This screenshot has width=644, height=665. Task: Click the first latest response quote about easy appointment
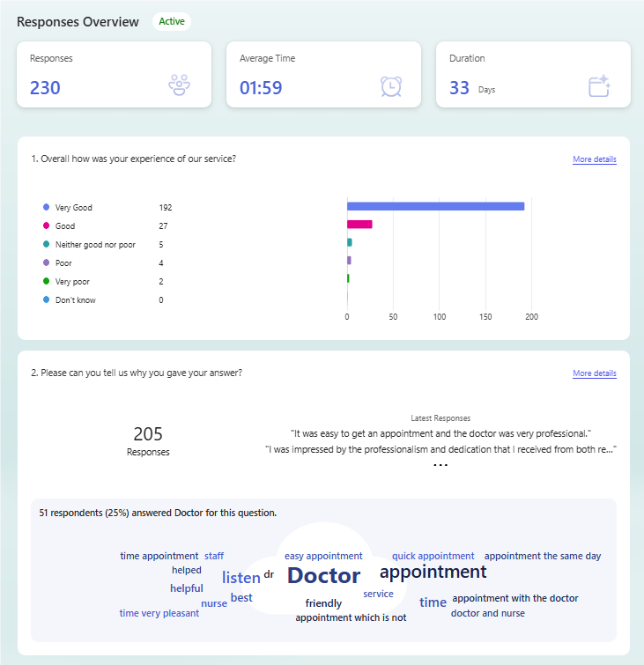click(440, 433)
